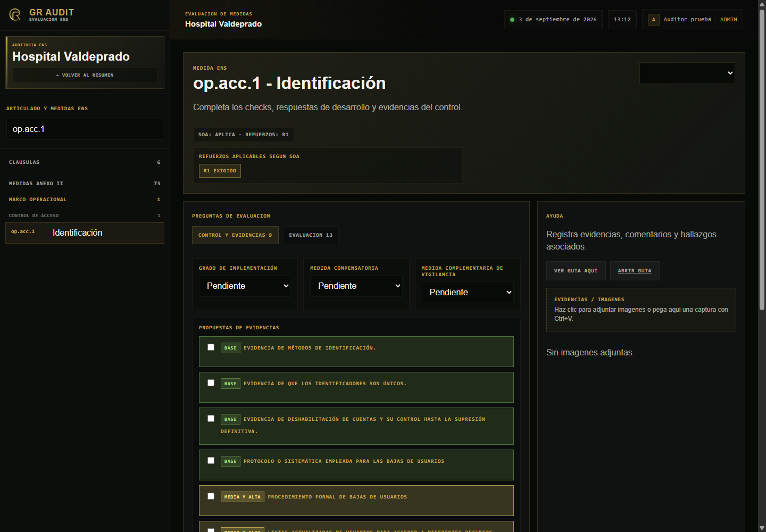Open the empty dropdown in the op.acc.1 header
Screen dimensions: 766x532
[687, 73]
